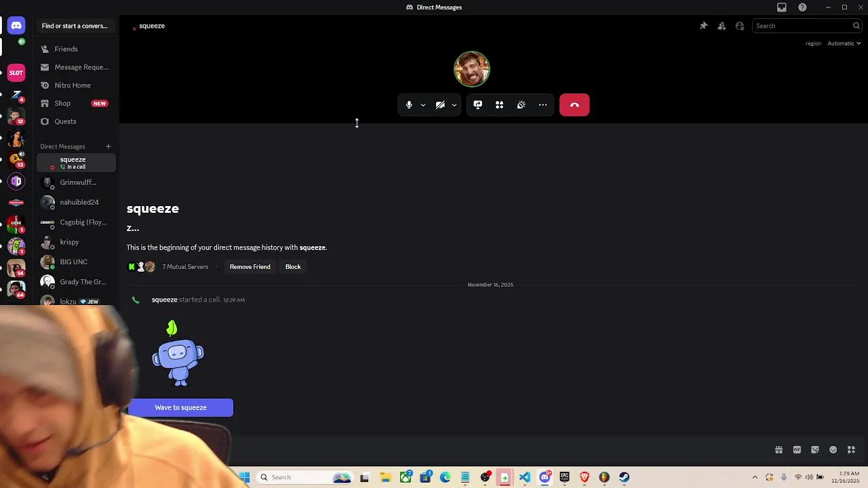
Task: View the 7 Mutual Servers
Action: click(185, 267)
